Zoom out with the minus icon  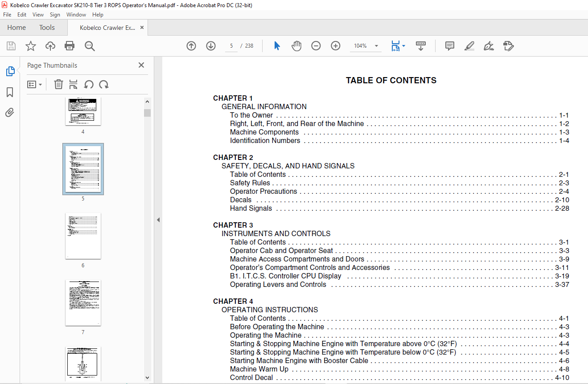(316, 46)
